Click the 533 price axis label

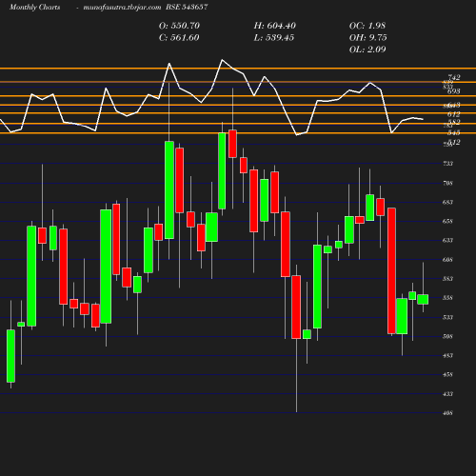pos(447,317)
